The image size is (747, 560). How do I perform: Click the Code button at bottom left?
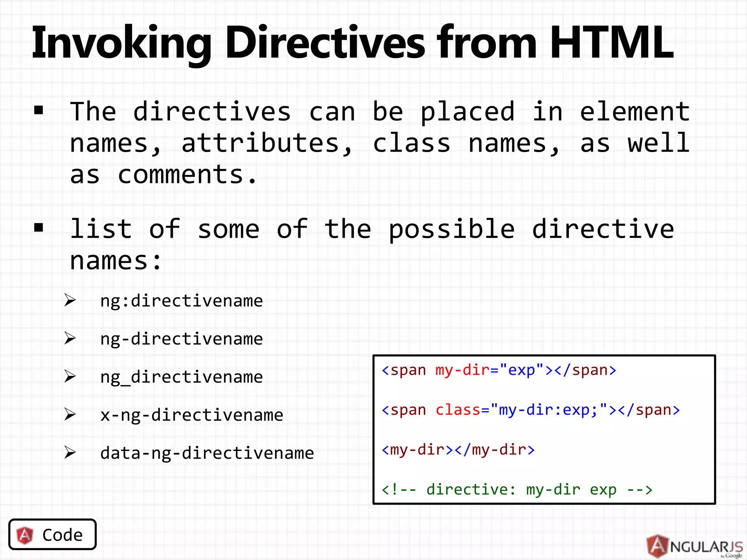click(53, 534)
